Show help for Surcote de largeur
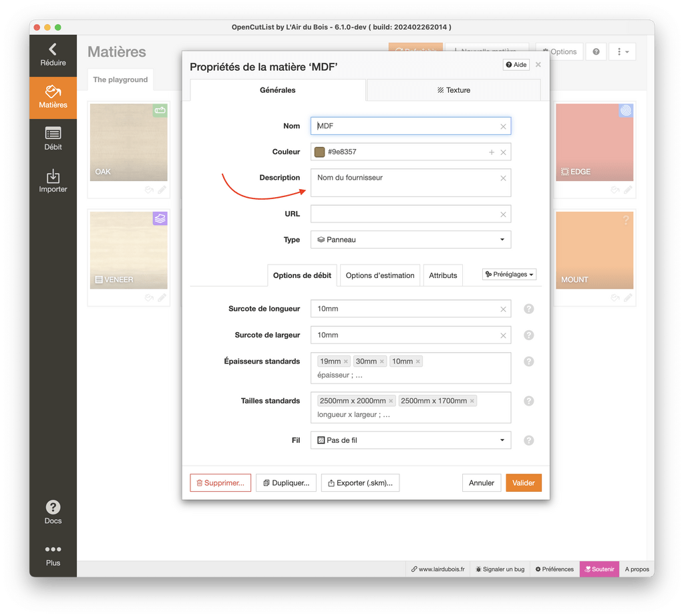 (529, 335)
